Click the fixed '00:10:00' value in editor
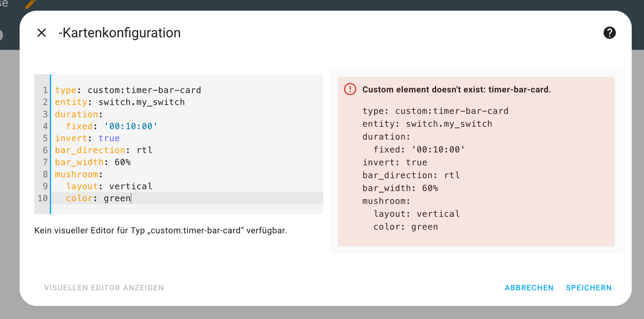644x319 pixels. [133, 126]
